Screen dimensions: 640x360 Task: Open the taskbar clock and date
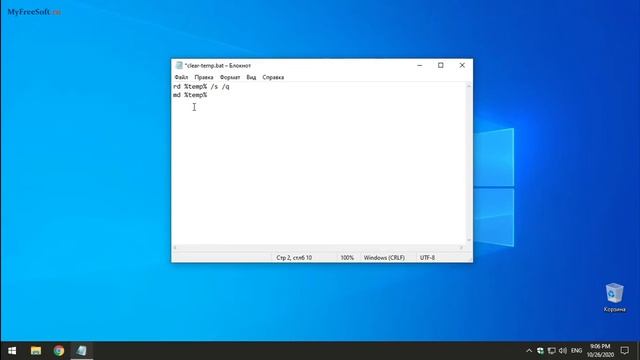coord(600,351)
